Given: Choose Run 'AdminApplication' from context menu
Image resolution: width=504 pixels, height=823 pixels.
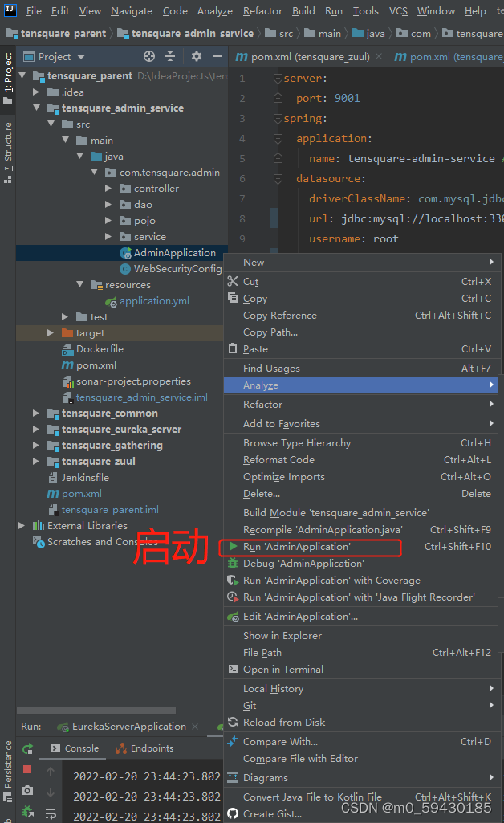Looking at the screenshot, I should tap(361, 547).
